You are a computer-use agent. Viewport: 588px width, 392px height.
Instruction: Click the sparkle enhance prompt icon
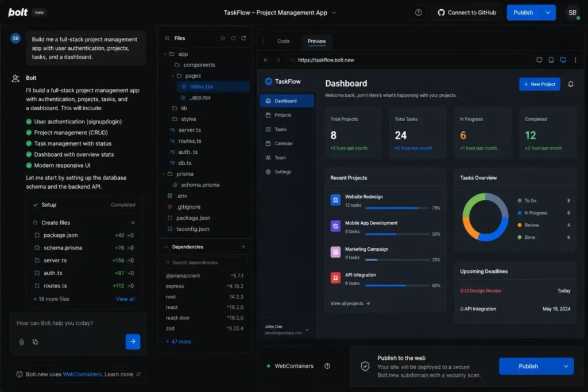click(x=35, y=342)
